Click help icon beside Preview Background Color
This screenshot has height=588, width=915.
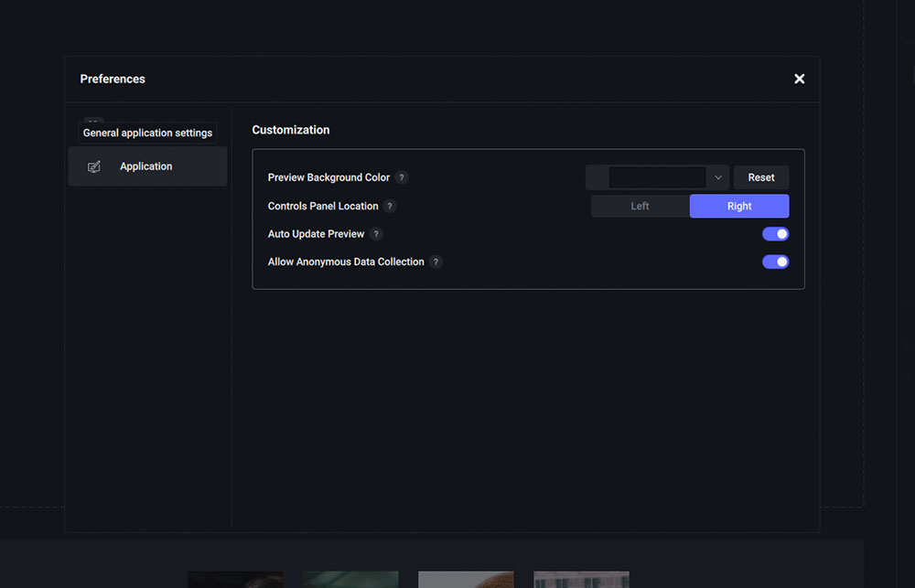tap(402, 177)
